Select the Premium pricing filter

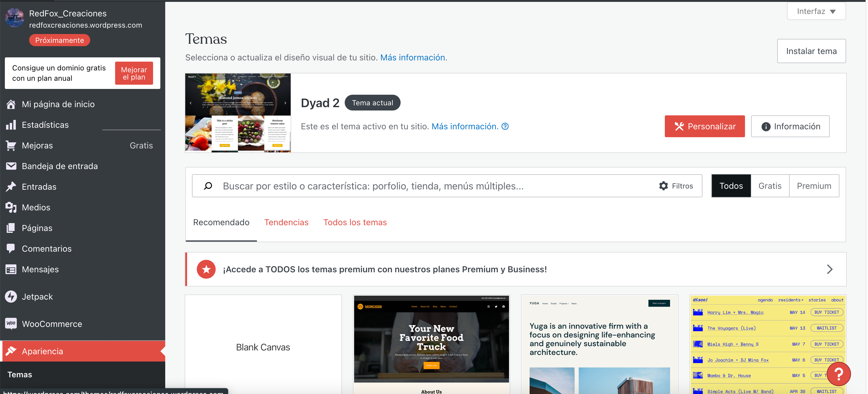pos(814,186)
